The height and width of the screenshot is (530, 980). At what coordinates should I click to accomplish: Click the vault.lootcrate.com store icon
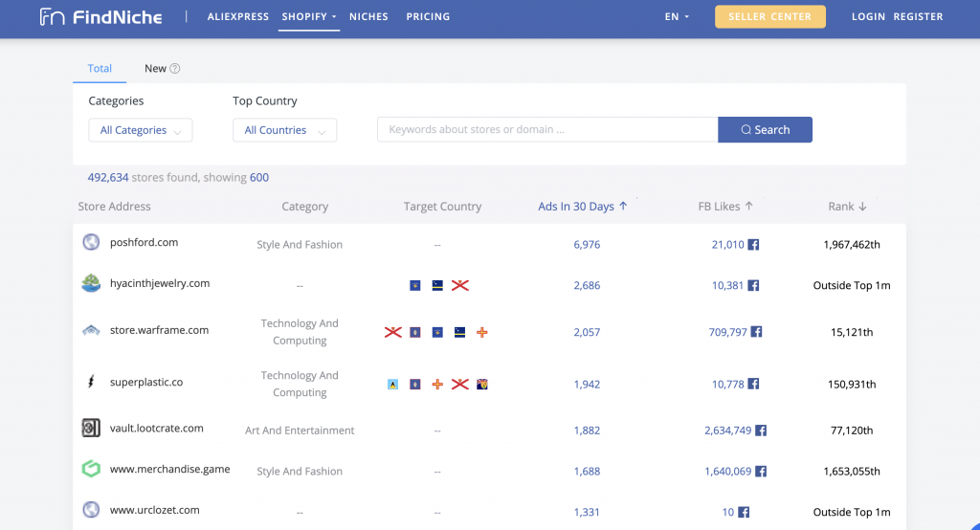pyautogui.click(x=91, y=429)
